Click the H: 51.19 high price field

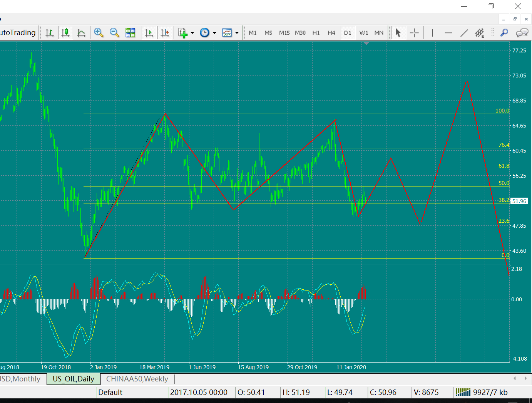pos(296,392)
